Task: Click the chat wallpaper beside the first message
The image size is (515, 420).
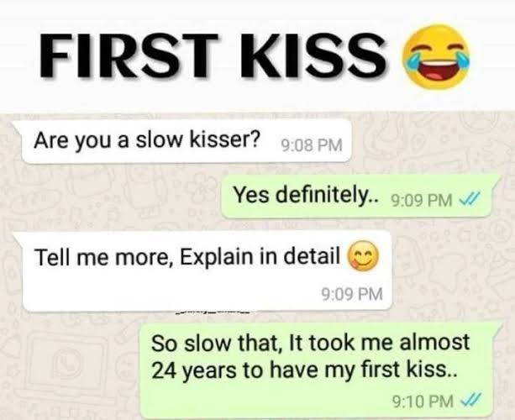Action: [x=427, y=141]
